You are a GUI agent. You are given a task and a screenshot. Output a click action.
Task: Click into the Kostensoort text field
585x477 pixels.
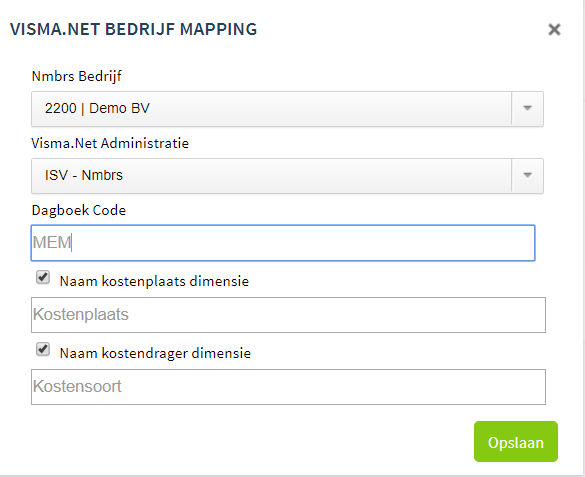[x=288, y=387]
